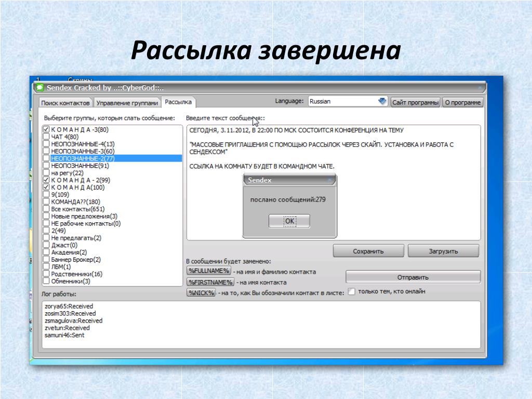Viewport: 532px width, 399px height.
Task: Uncheck К О М А Н Д А -3(80) group
Action: pyautogui.click(x=46, y=129)
